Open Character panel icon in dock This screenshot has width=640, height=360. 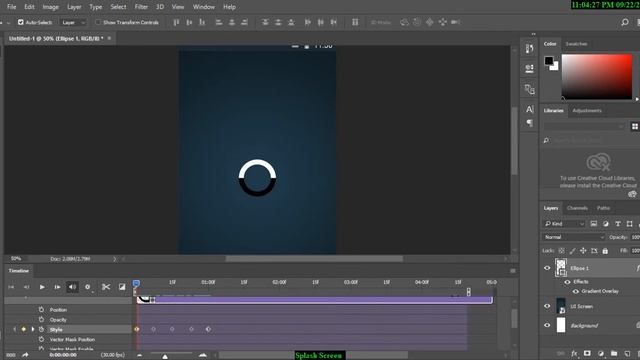(x=529, y=109)
